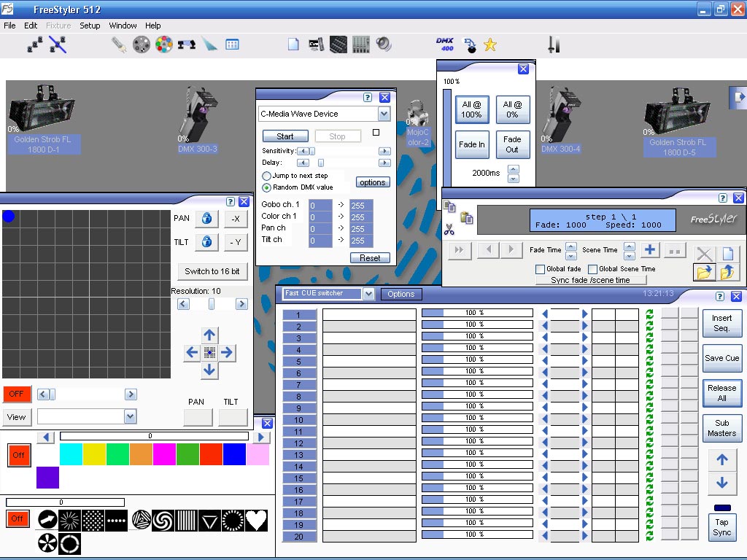Center pan/tilt with middle arrow-pad icon
747x560 pixels.
(209, 352)
